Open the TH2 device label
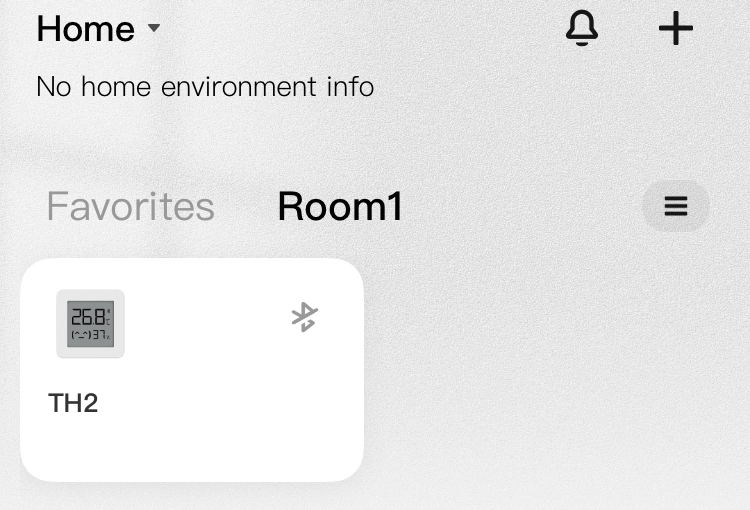This screenshot has width=750, height=510. pyautogui.click(x=73, y=403)
